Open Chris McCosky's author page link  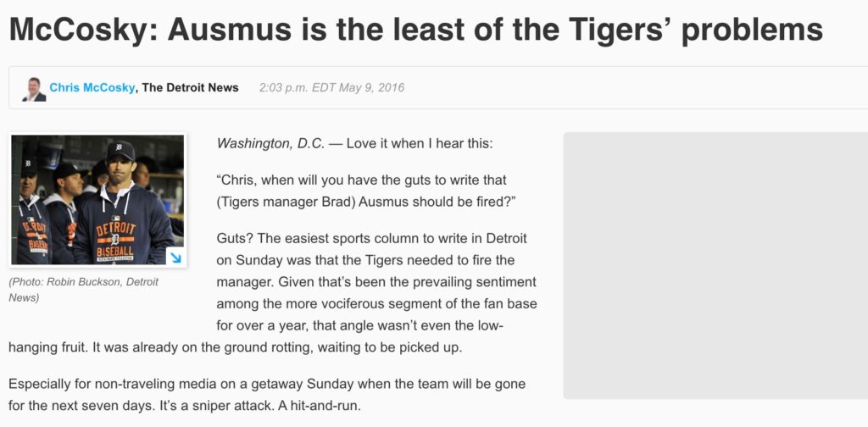(x=92, y=87)
